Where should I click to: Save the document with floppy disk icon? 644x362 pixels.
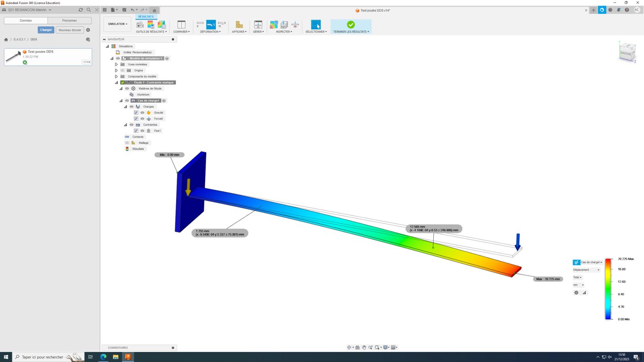(x=124, y=10)
